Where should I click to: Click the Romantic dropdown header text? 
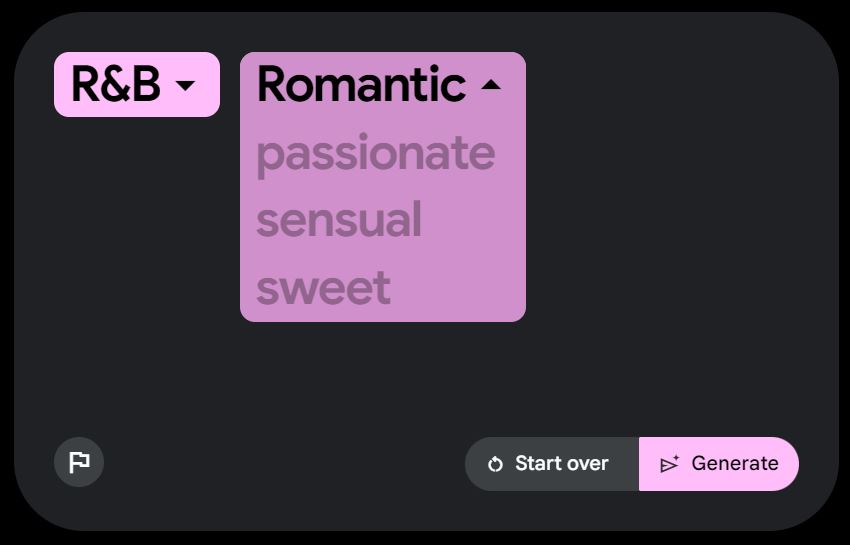(361, 85)
